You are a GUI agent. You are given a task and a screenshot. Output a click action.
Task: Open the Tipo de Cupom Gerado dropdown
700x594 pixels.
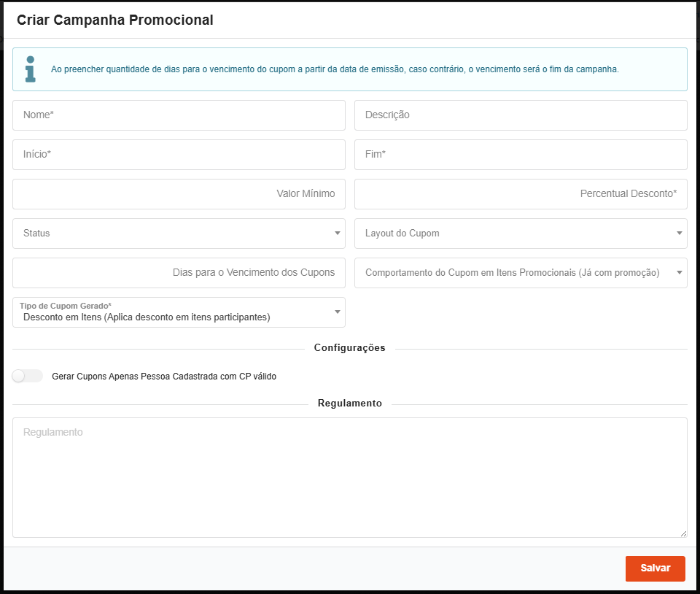point(179,312)
